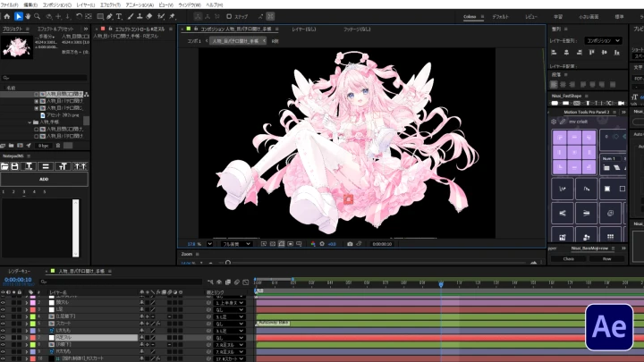Click center anchor point cell in Motion Tools
Screen dimensions: 644x362
pos(574,152)
